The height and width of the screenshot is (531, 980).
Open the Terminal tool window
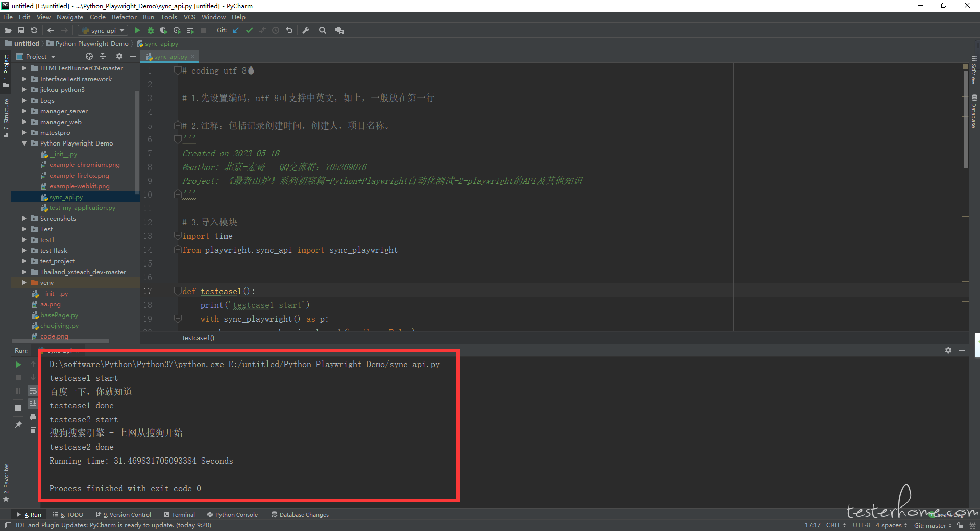(x=179, y=515)
